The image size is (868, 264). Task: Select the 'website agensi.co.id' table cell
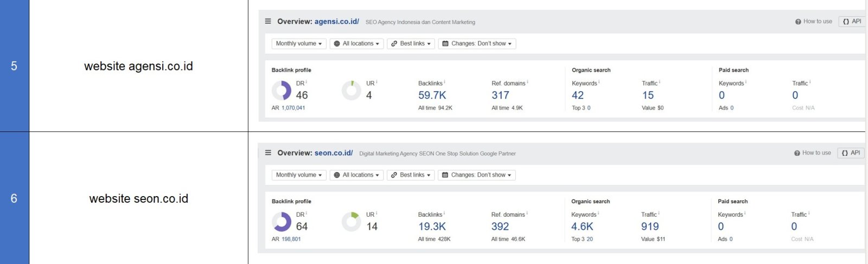(138, 66)
